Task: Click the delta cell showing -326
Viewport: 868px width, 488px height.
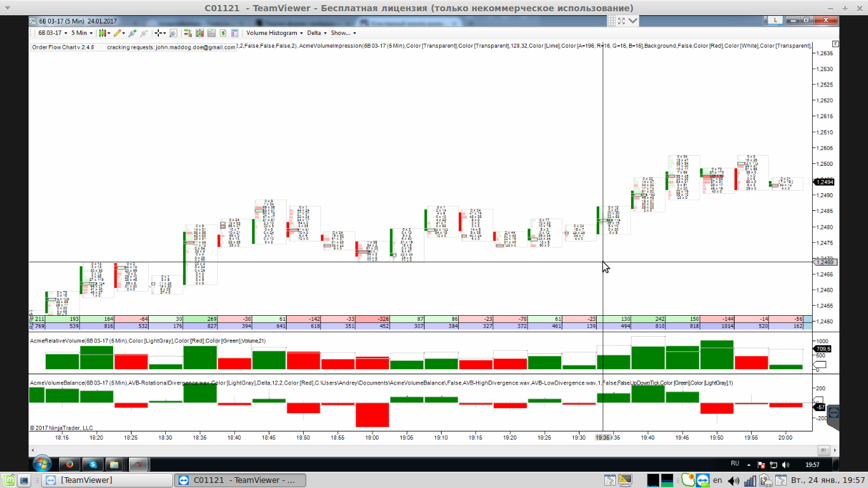Action: pyautogui.click(x=372, y=318)
